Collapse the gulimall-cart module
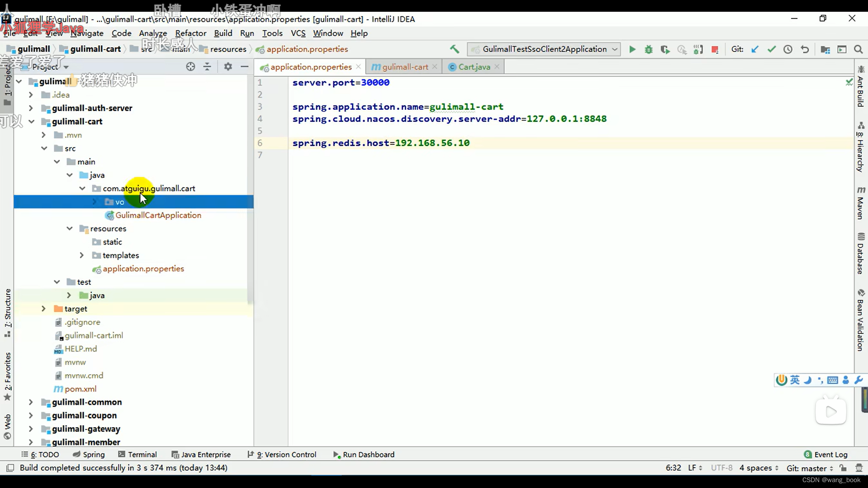The image size is (868, 488). [x=31, y=122]
